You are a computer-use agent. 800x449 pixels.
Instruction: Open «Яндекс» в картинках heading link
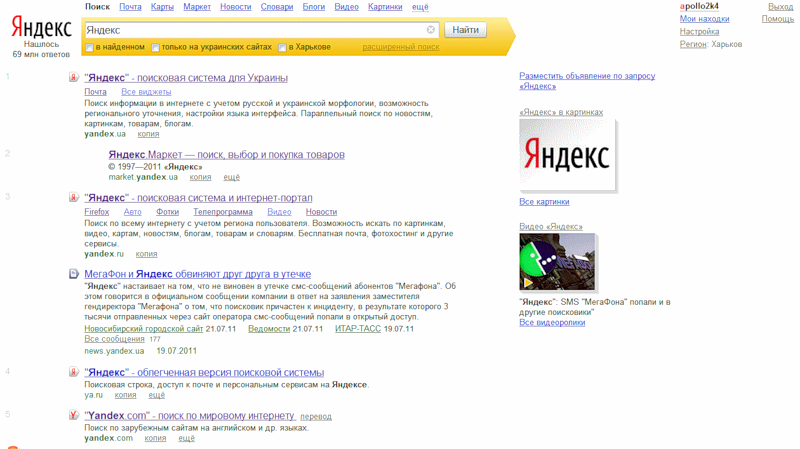(x=561, y=112)
